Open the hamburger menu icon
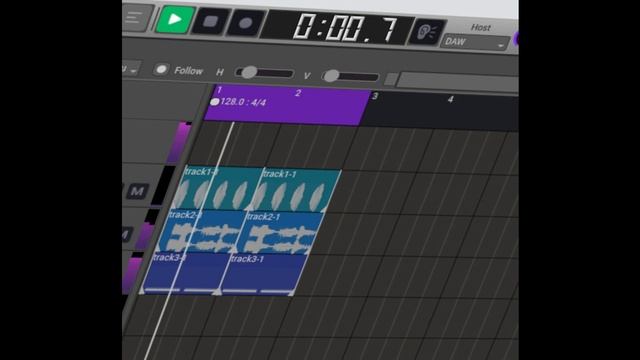Screen dimensions: 640x360 pos(134,18)
